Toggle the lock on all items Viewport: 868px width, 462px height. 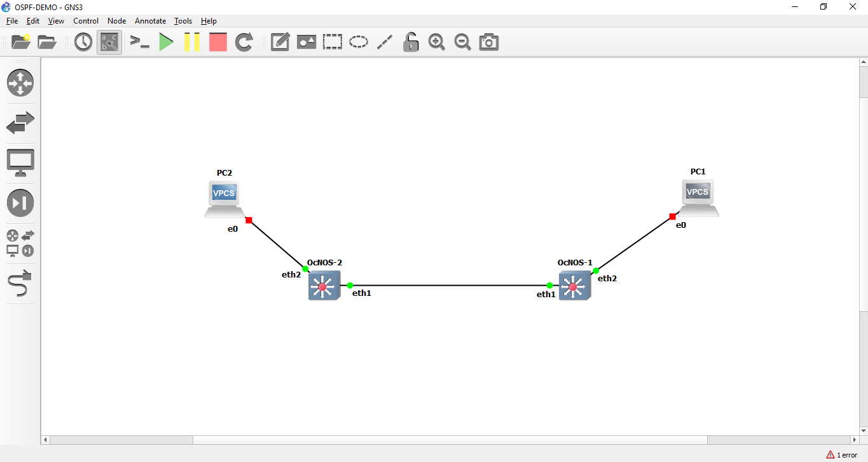[410, 42]
